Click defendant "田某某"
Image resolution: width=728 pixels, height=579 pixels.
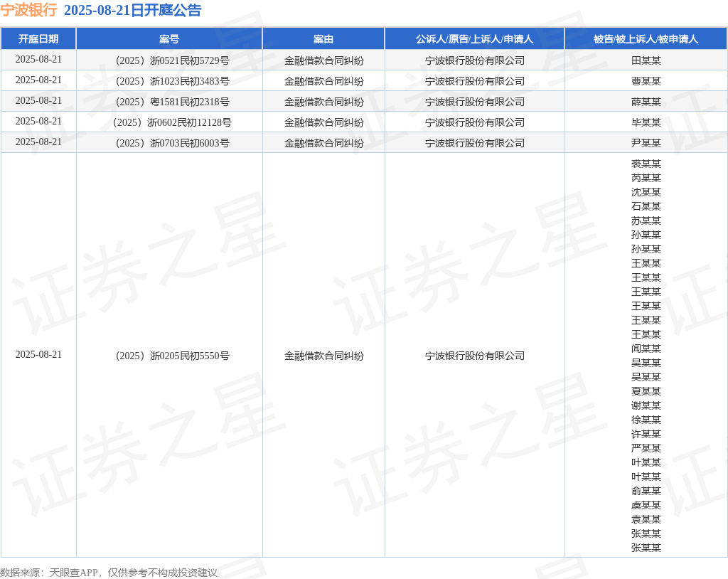coord(646,60)
